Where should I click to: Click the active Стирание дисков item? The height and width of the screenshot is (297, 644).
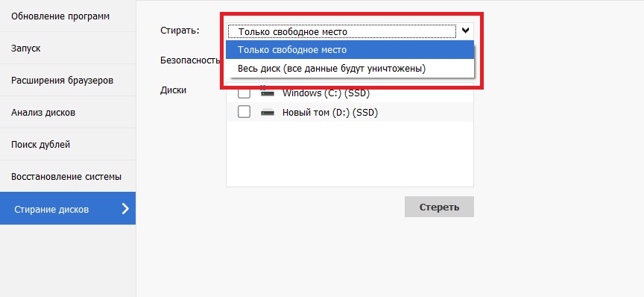pos(68,208)
